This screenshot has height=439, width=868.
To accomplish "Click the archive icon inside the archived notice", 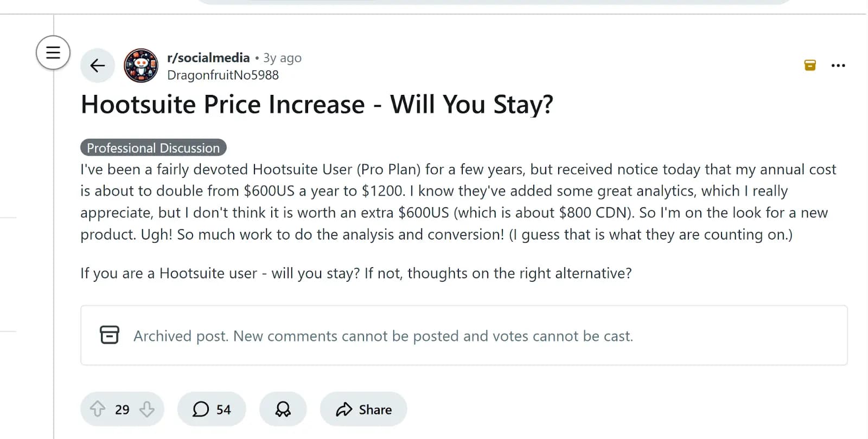I will coord(110,335).
